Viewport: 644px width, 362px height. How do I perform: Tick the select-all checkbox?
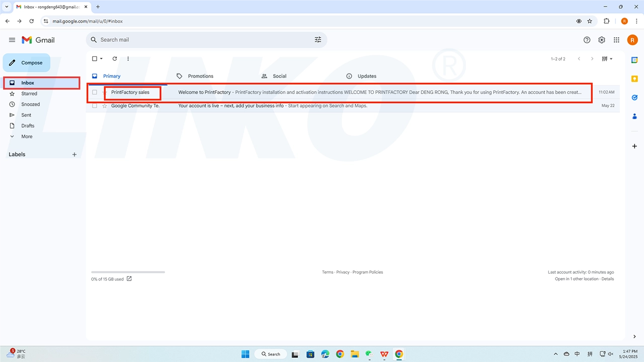pyautogui.click(x=95, y=59)
